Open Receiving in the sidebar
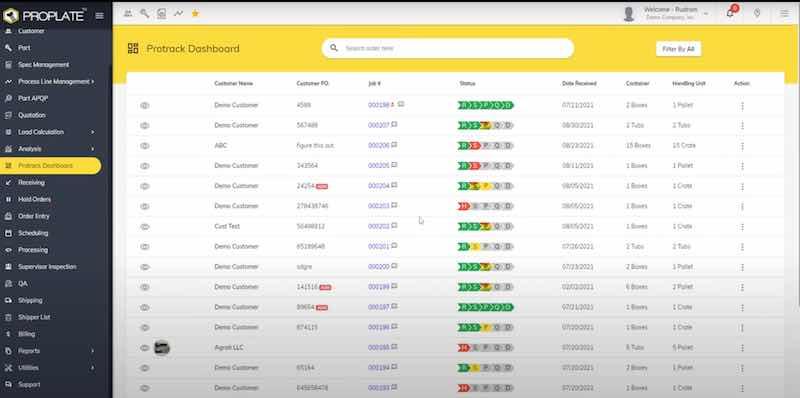This screenshot has height=398, width=800. [32, 183]
